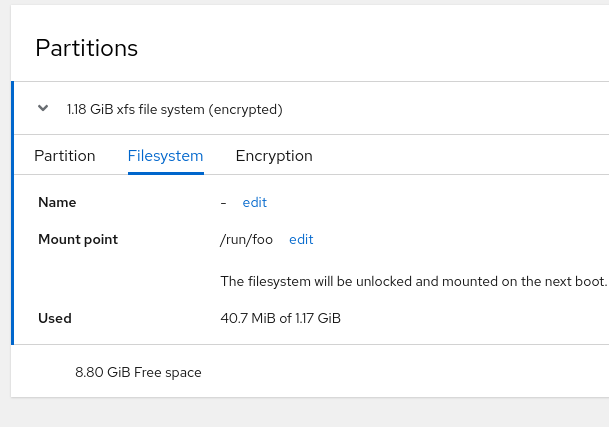Open the Encryption tab
The width and height of the screenshot is (609, 427).
(274, 156)
